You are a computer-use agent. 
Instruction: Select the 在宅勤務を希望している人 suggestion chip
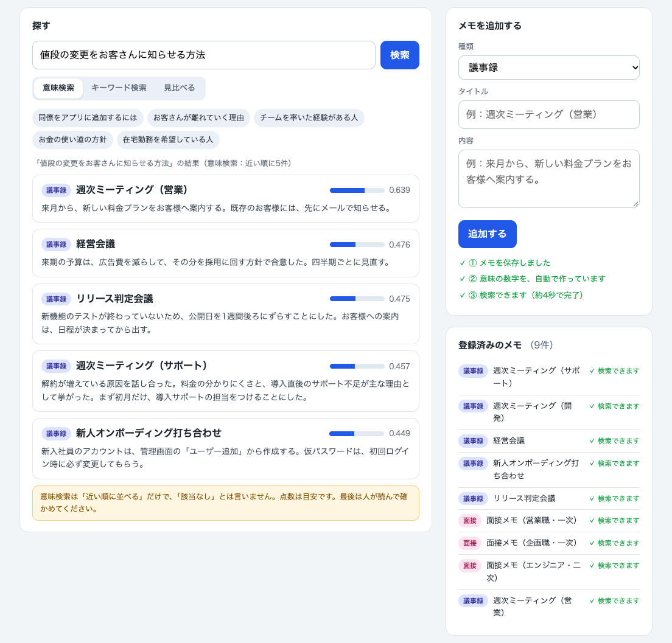click(168, 140)
